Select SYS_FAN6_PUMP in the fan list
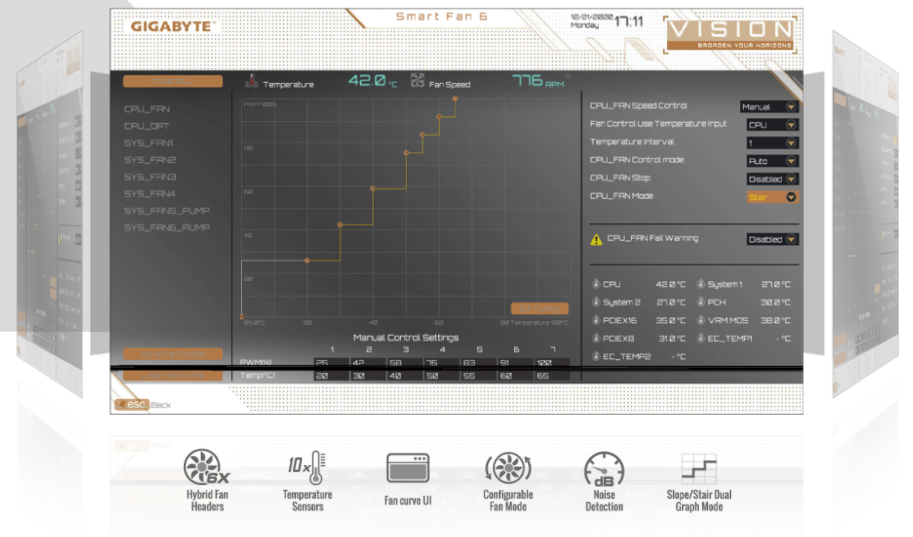 point(167,227)
